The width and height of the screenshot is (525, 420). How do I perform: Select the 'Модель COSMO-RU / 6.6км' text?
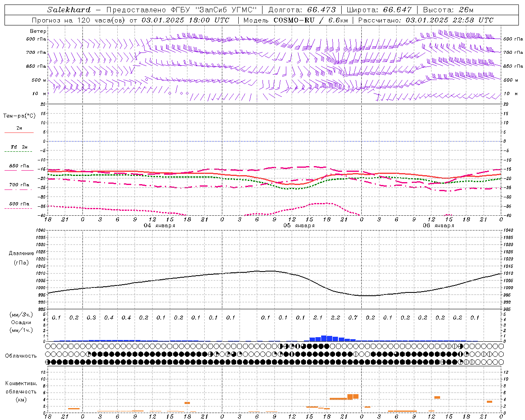[296, 20]
